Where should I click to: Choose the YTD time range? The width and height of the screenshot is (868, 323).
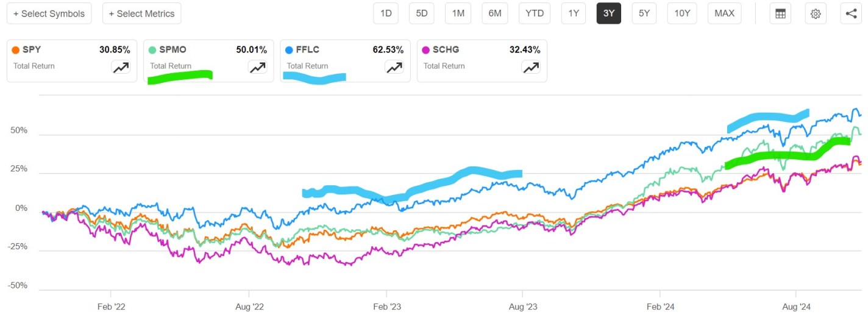point(535,13)
